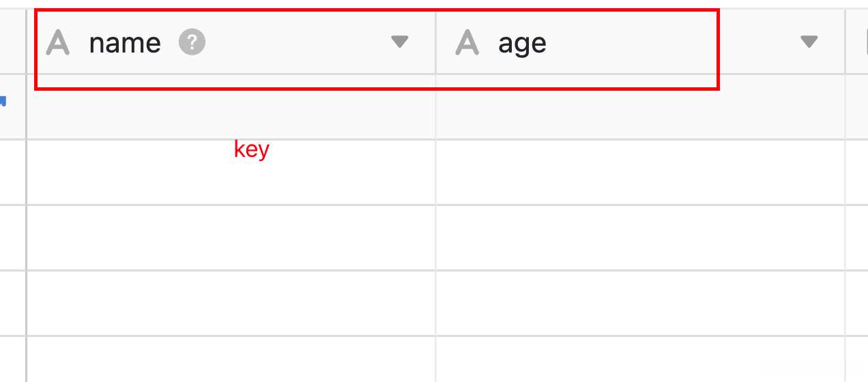The height and width of the screenshot is (382, 868).
Task: Select the name column header label
Action: pos(125,43)
